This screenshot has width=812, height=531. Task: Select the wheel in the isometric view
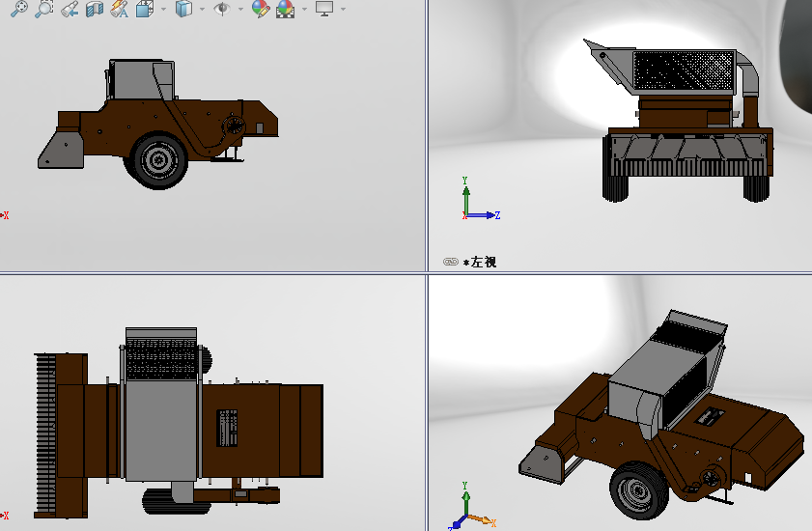[x=639, y=491]
